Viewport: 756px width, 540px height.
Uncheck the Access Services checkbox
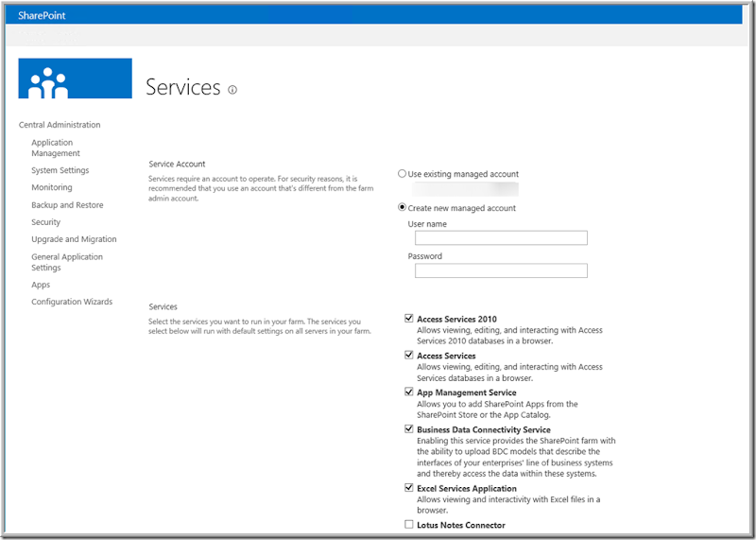point(409,356)
